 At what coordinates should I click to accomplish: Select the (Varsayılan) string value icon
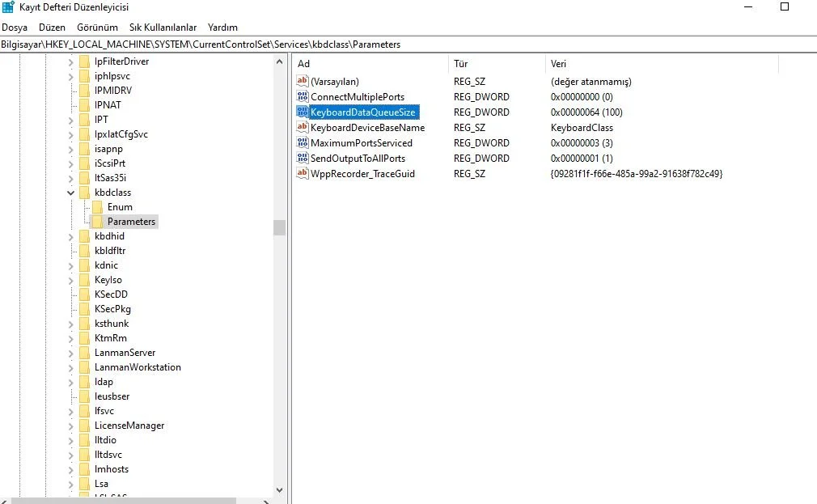click(303, 81)
